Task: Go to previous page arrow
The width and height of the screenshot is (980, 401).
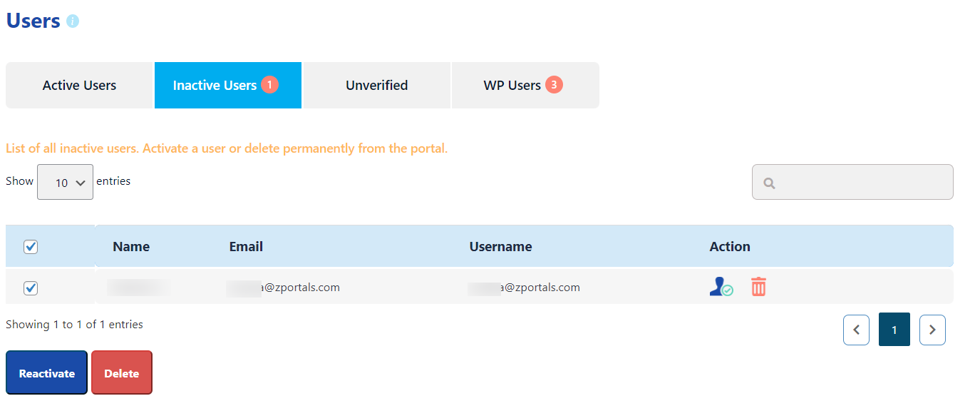Action: 856,330
